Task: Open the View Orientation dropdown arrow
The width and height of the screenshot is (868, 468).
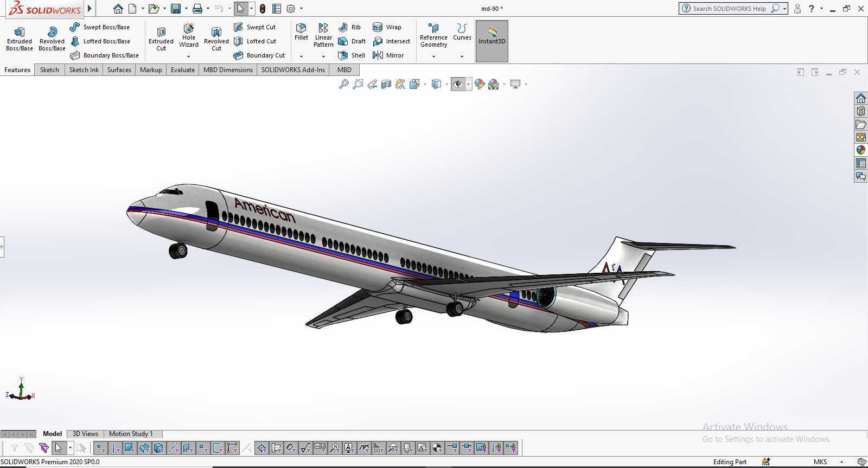Action: pyautogui.click(x=425, y=84)
